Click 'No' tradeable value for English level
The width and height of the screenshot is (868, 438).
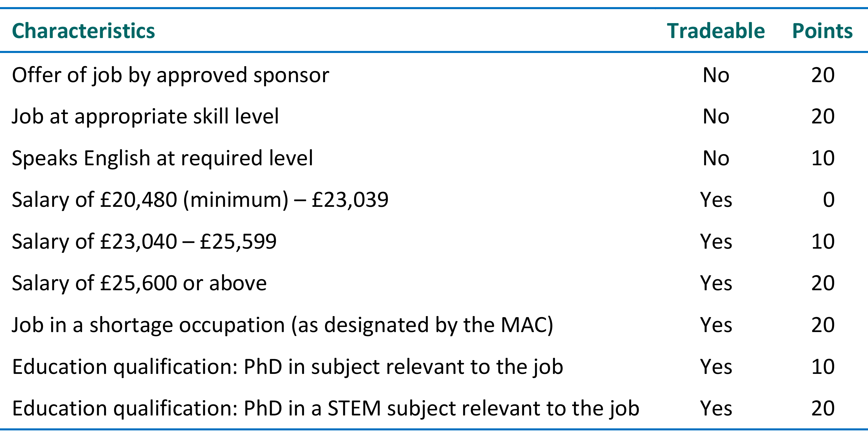pyautogui.click(x=716, y=158)
